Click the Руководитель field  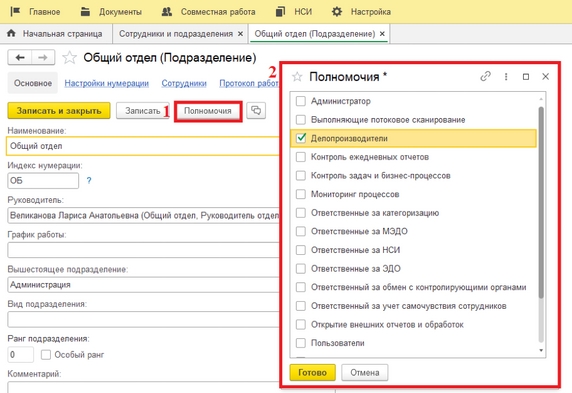tap(143, 215)
